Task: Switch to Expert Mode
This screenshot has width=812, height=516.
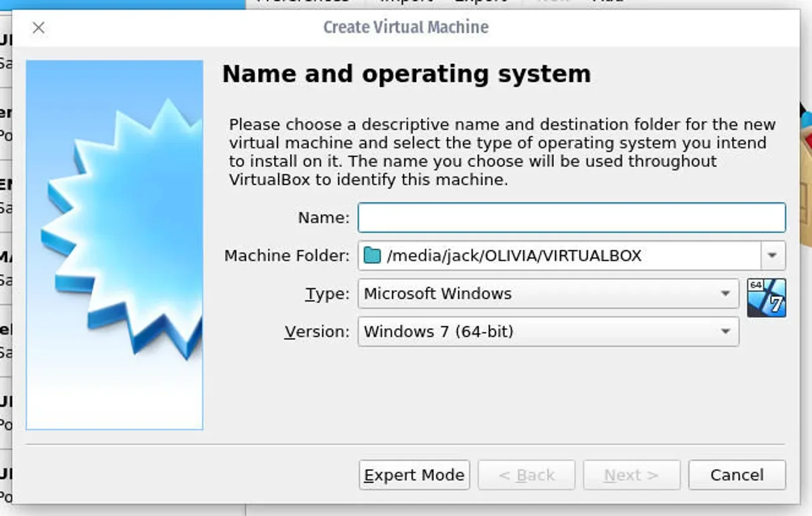Action: tap(414, 475)
